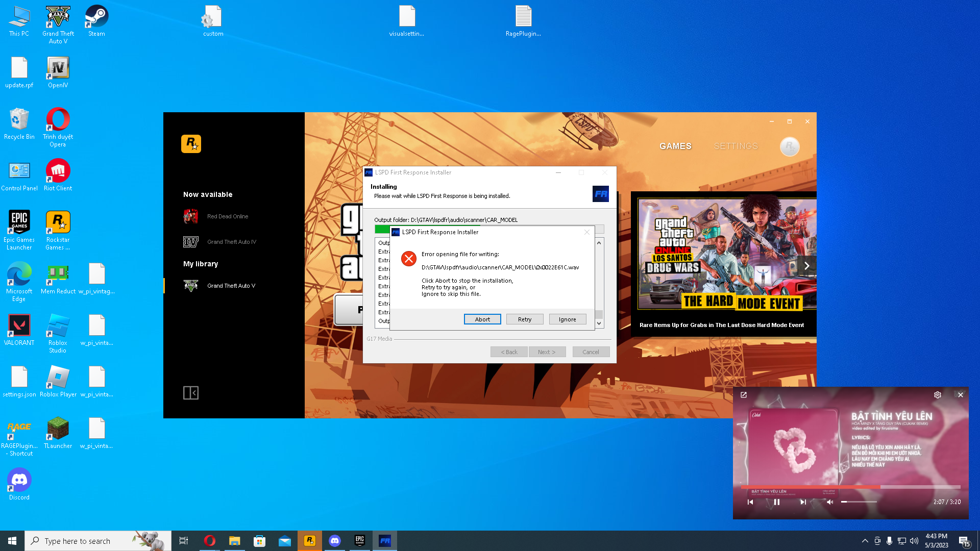This screenshot has width=980, height=551.
Task: Advance to next news carousel slide
Action: coord(806,266)
